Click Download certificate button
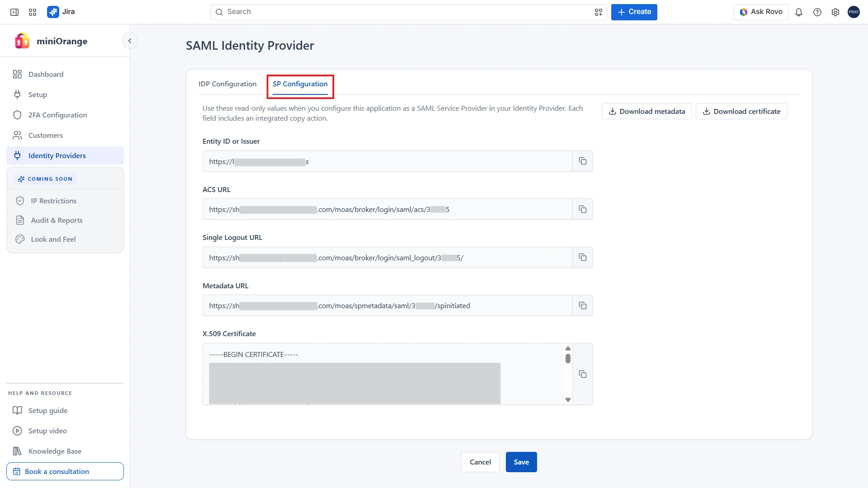Screen dimensions: 868x488 [x=741, y=111]
